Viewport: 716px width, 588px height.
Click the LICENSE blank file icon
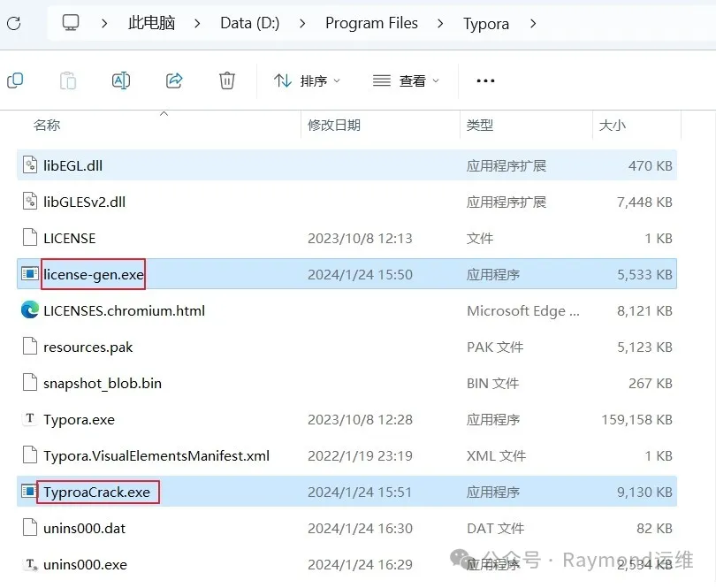(x=30, y=237)
